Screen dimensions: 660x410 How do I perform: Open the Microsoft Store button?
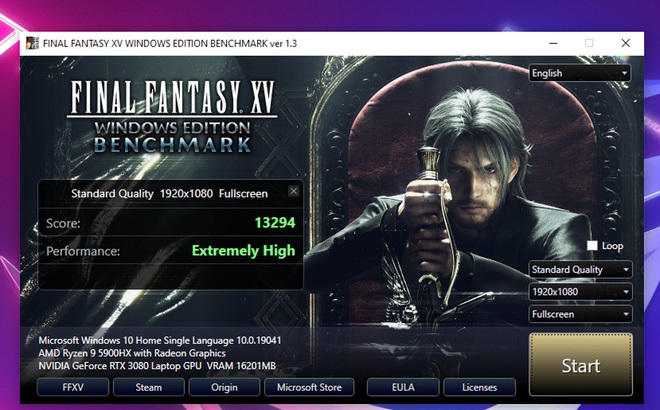[309, 387]
